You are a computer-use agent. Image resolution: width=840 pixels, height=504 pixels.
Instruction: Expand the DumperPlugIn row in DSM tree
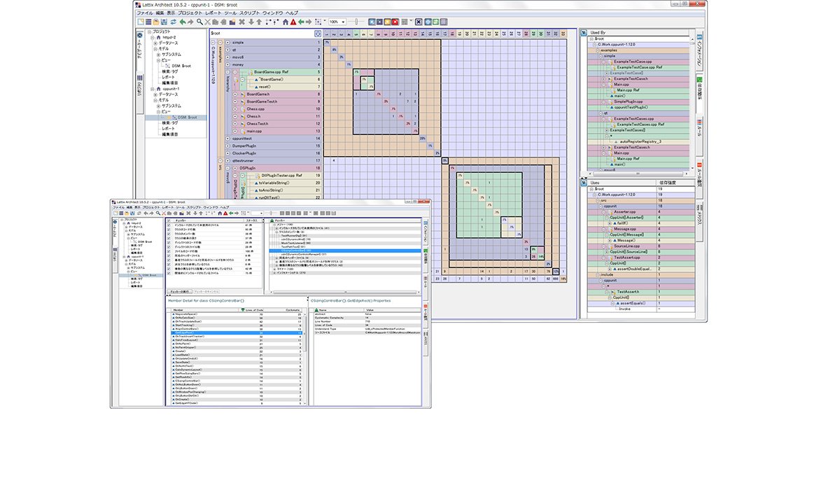pos(227,146)
